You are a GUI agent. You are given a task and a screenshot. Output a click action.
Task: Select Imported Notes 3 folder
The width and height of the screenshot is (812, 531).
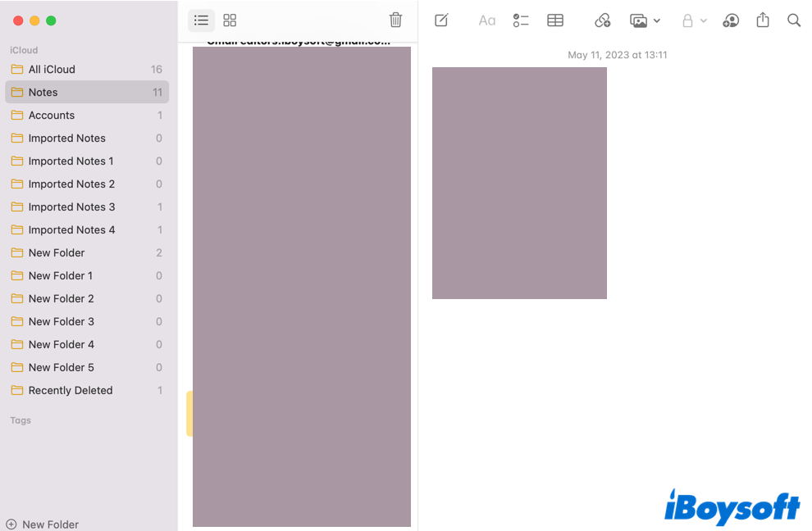click(x=71, y=207)
